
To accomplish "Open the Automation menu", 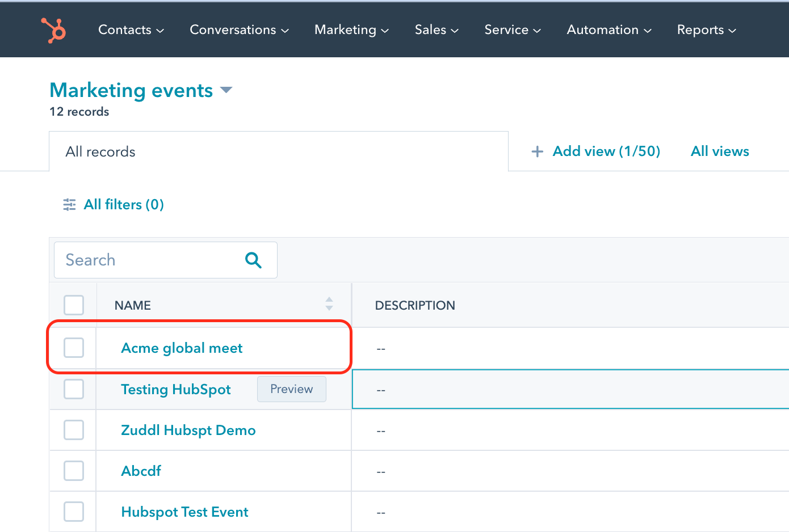I will click(608, 30).
